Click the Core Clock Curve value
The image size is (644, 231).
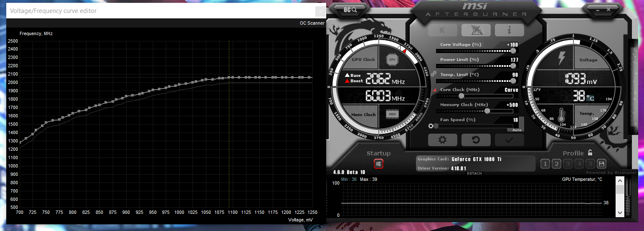tap(511, 90)
